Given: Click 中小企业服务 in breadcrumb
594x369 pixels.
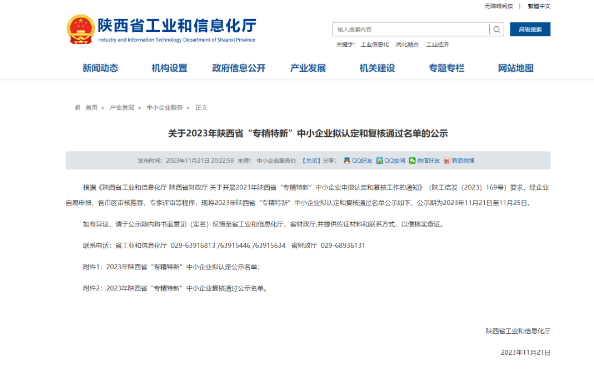Looking at the screenshot, I should tap(164, 108).
